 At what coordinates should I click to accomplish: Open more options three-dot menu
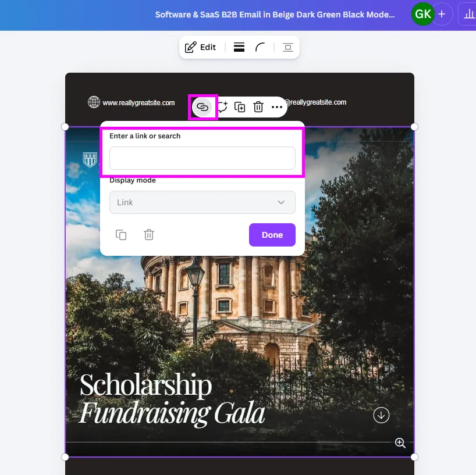[277, 107]
